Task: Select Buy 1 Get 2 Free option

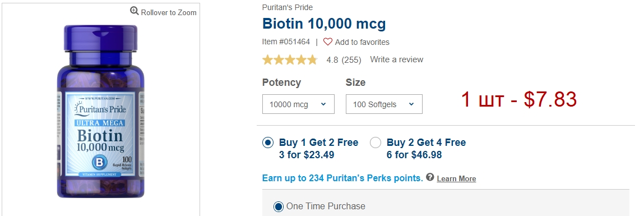Action: pos(268,143)
